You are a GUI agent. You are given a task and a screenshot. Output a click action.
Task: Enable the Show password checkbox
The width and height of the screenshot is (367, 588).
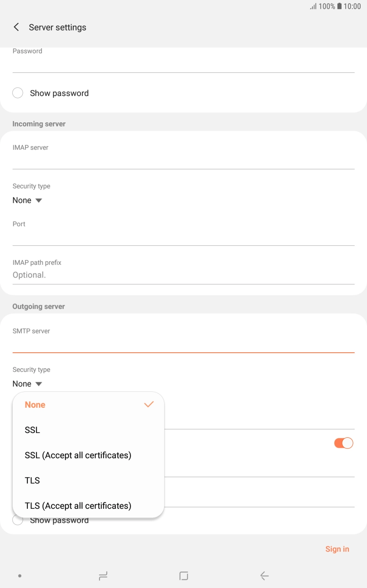(x=18, y=92)
